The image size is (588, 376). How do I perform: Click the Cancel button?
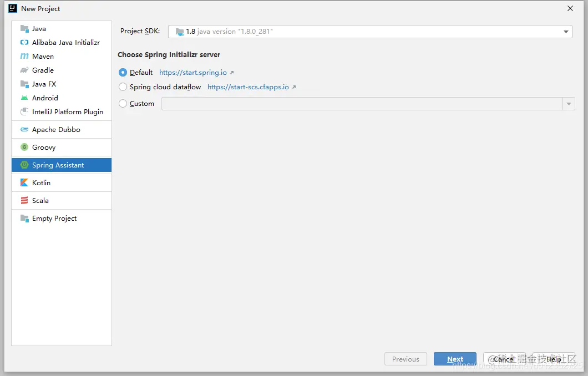click(x=504, y=359)
